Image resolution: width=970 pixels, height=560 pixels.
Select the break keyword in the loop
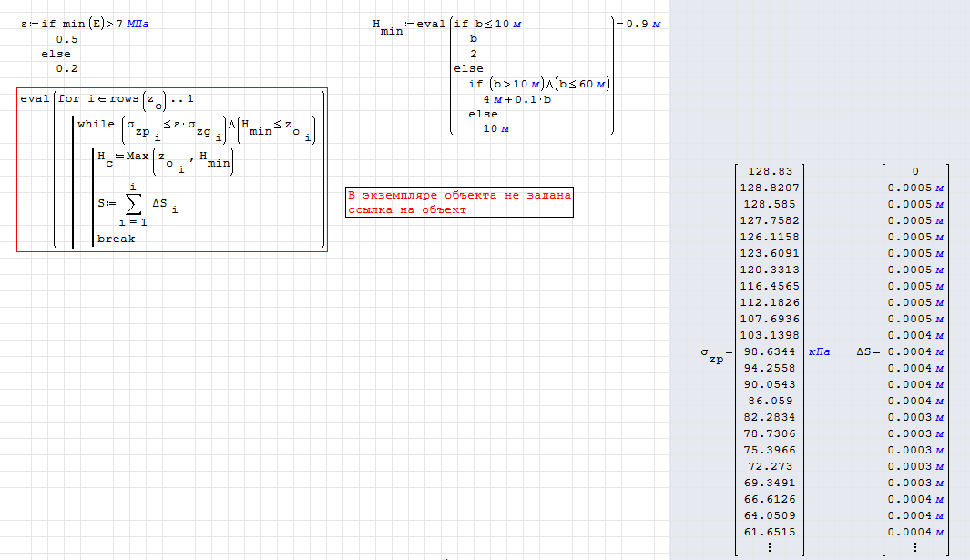tap(116, 239)
